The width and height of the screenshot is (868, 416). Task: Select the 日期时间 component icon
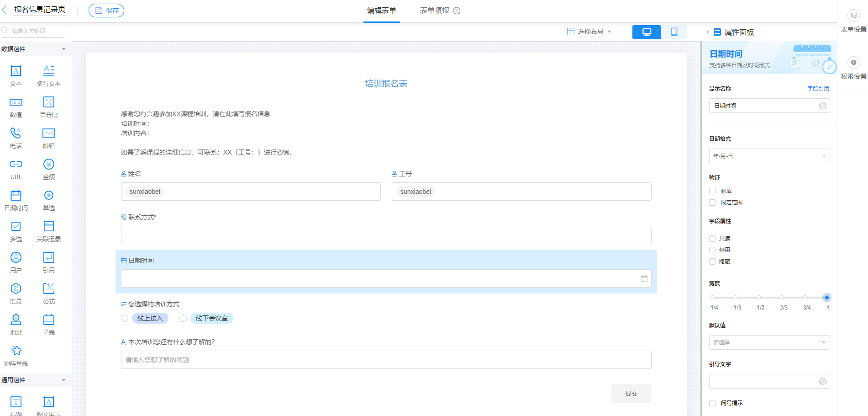pyautogui.click(x=16, y=200)
